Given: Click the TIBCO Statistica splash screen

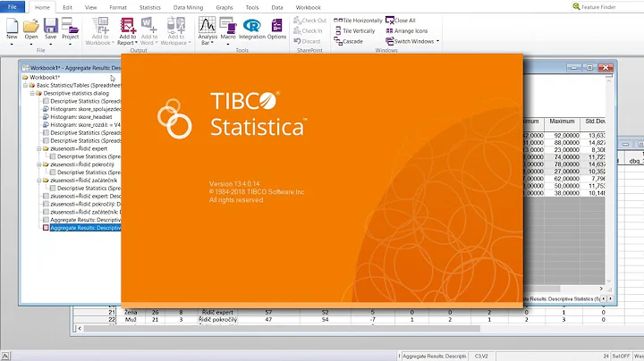Looking at the screenshot, I should point(322,180).
